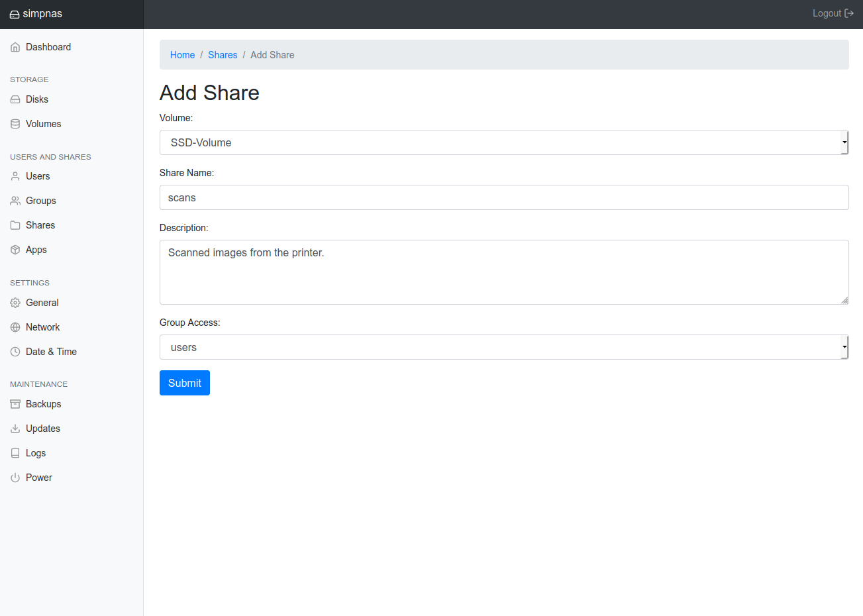Viewport: 863px width, 616px height.
Task: Log out using the Logout link
Action: 833,13
